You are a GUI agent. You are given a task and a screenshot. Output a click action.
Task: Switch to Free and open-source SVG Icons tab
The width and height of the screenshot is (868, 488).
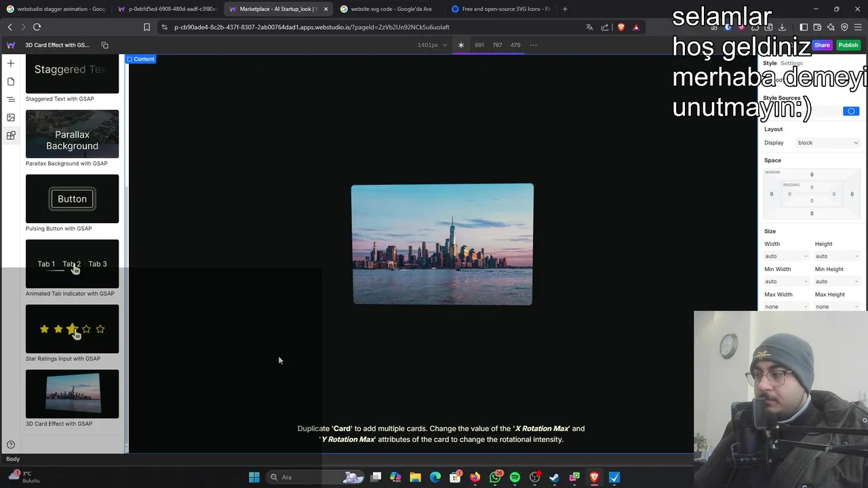(500, 9)
